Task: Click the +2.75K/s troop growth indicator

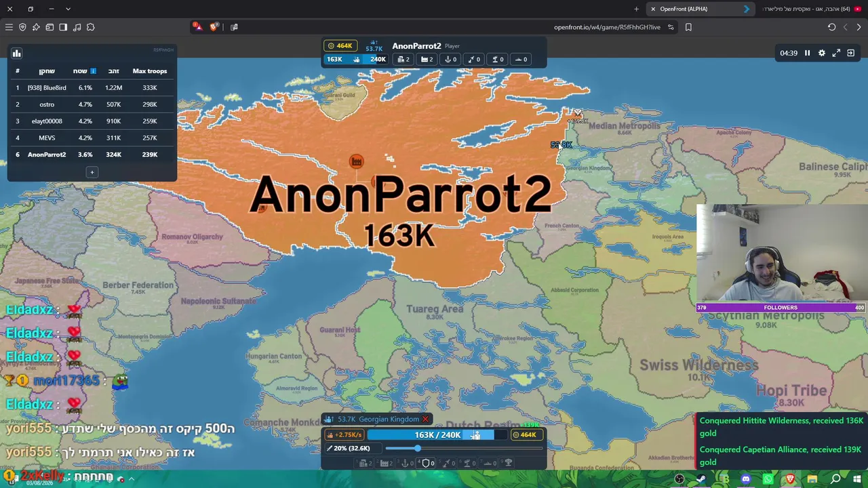Action: [x=344, y=435]
